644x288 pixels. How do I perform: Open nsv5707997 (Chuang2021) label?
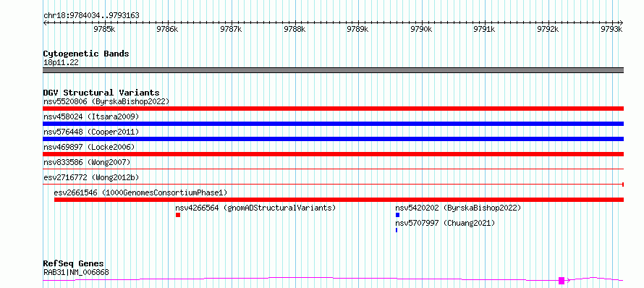445,223
